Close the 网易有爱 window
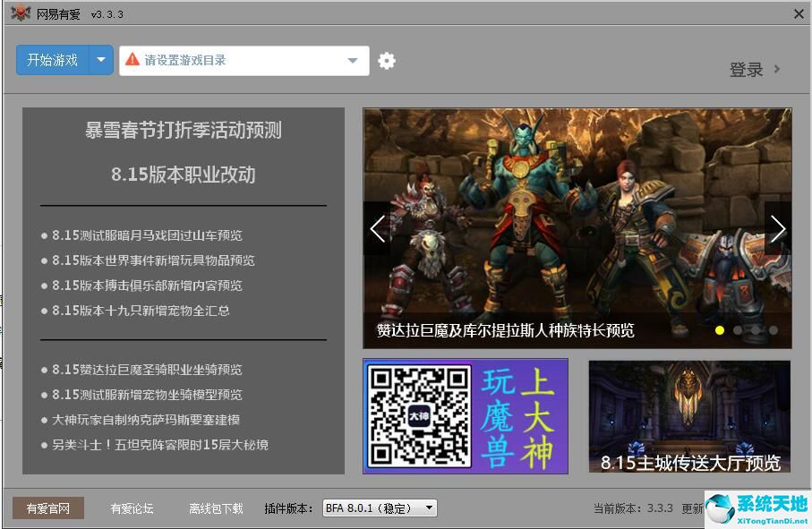Viewport: 812px width, 529px height. [x=799, y=14]
